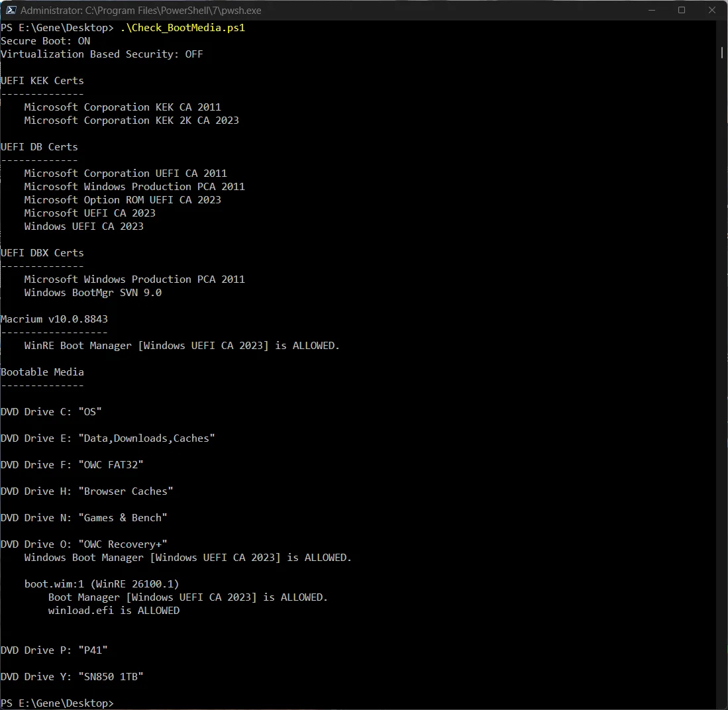
Task: Click the 'WinRE Boot Manager' ALLOWED line
Action: 182,346
